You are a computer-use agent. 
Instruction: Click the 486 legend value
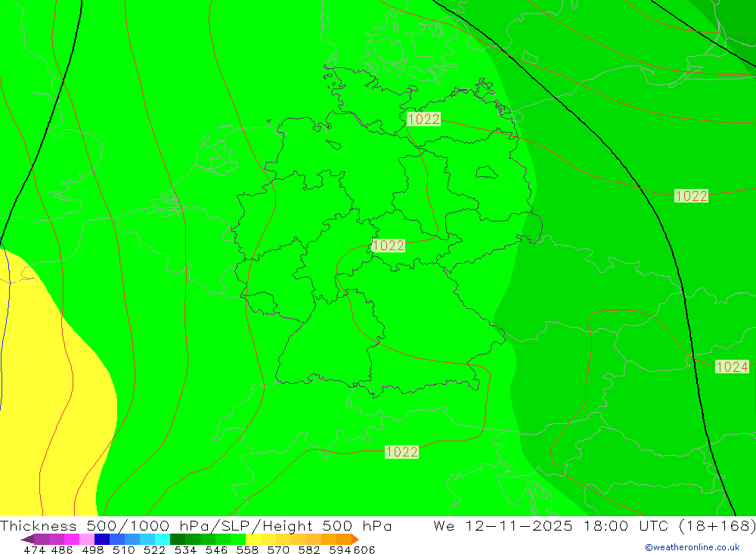[62, 550]
